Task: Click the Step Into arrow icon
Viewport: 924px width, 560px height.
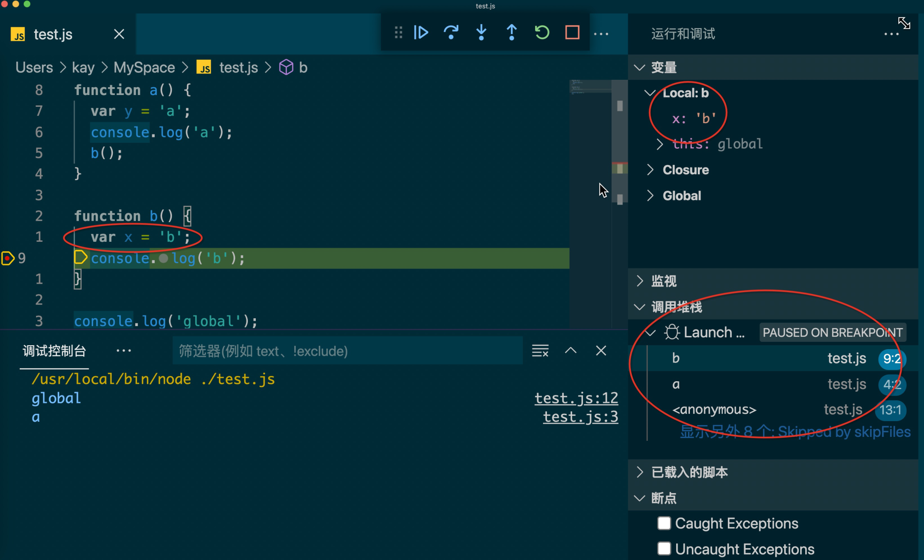Action: pyautogui.click(x=481, y=33)
